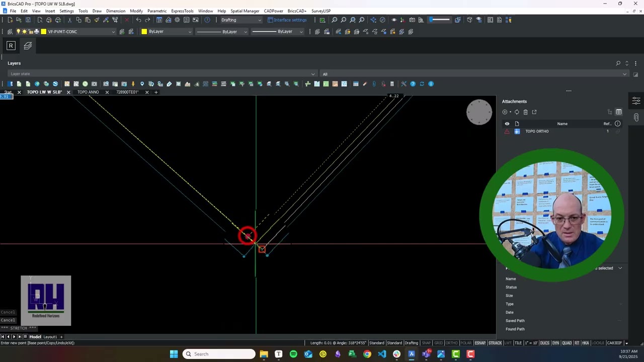Click the paperclip Attachments side icon
Viewport: 644px width, 362px height.
[636, 117]
